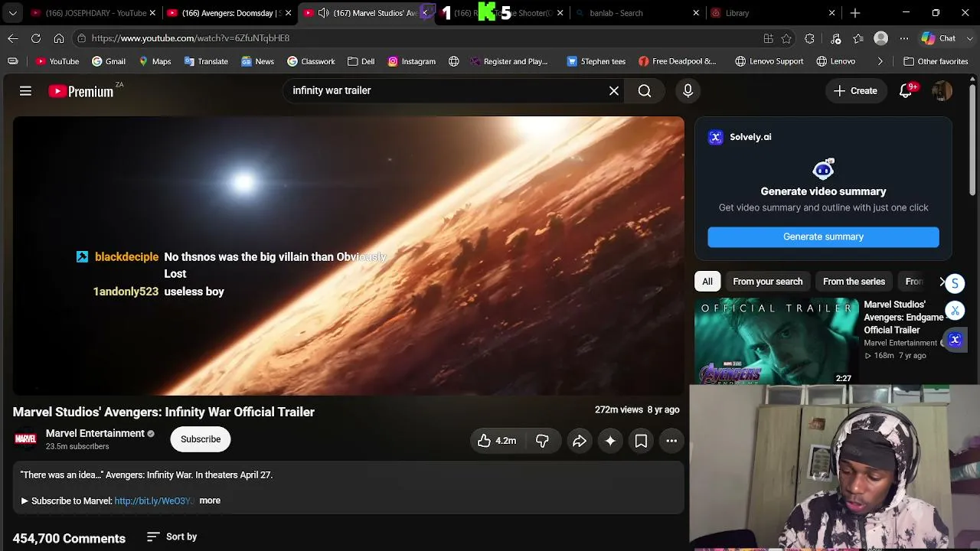Click the floating S circle icon
Viewport: 980px width, 551px height.
pos(955,284)
